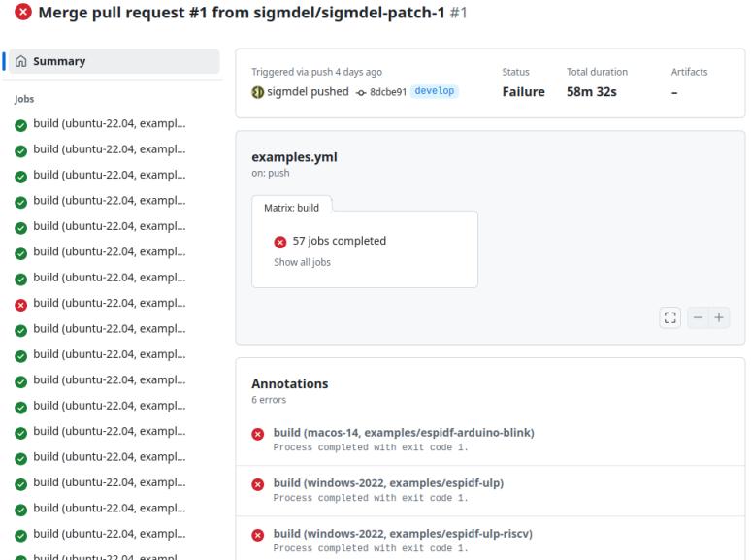Click the red failed build job in sidebar
The height and width of the screenshot is (560, 751).
[x=109, y=303]
